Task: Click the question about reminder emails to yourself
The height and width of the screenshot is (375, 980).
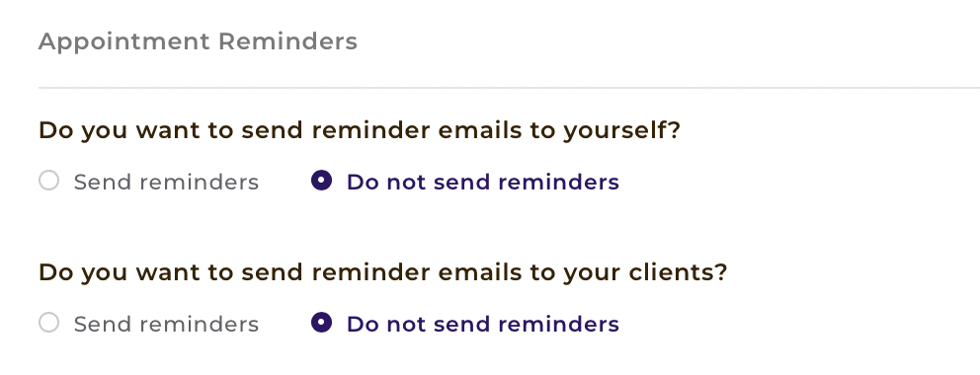Action: (360, 130)
